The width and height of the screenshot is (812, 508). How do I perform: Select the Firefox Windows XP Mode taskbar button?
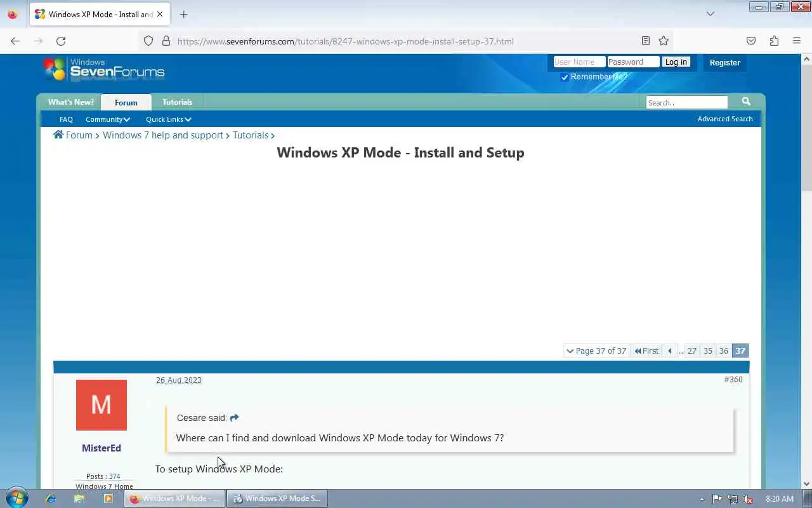tap(174, 498)
